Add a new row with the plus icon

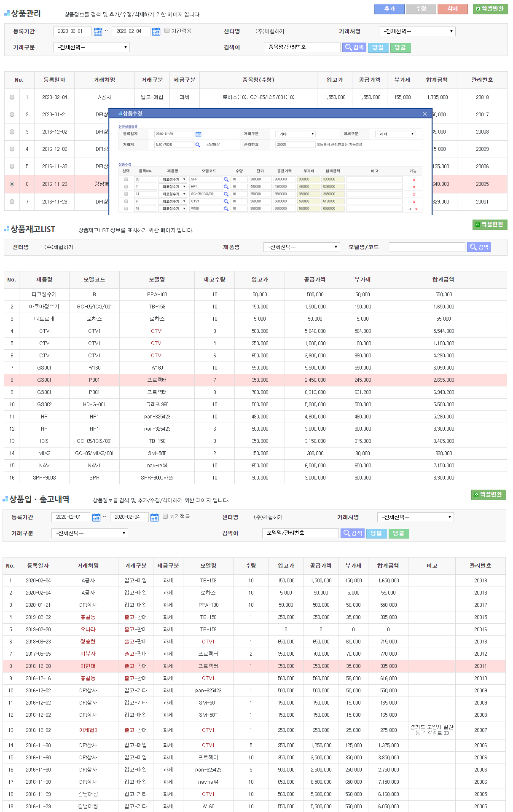click(410, 209)
